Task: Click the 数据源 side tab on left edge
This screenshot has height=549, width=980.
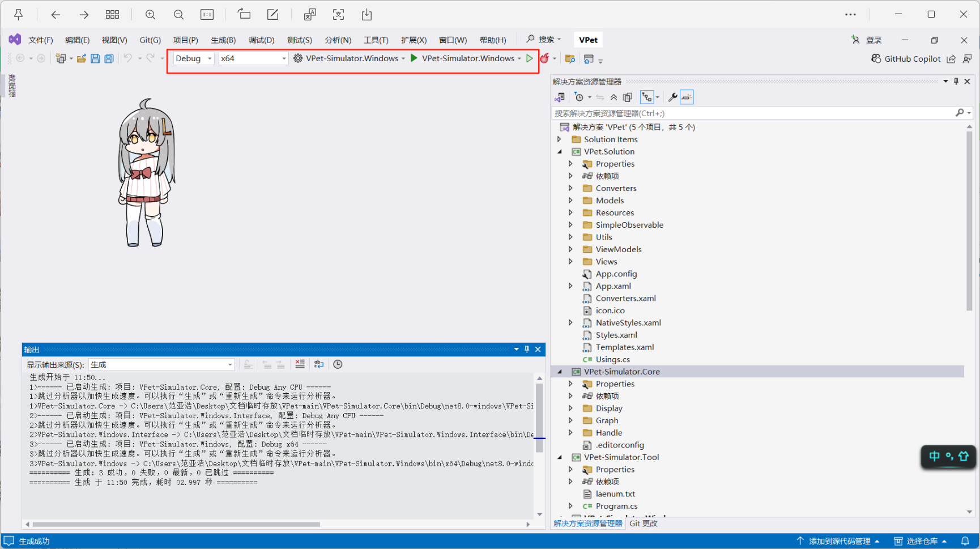Action: point(12,86)
